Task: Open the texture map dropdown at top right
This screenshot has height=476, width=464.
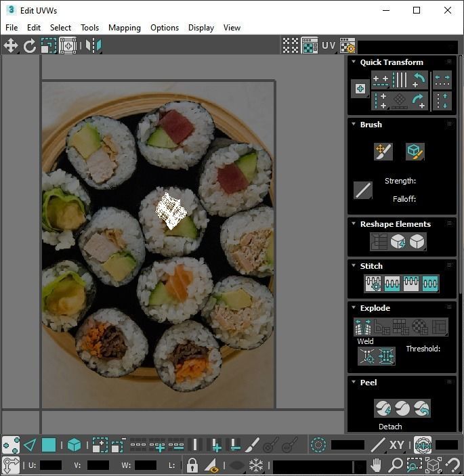Action: tap(408, 47)
